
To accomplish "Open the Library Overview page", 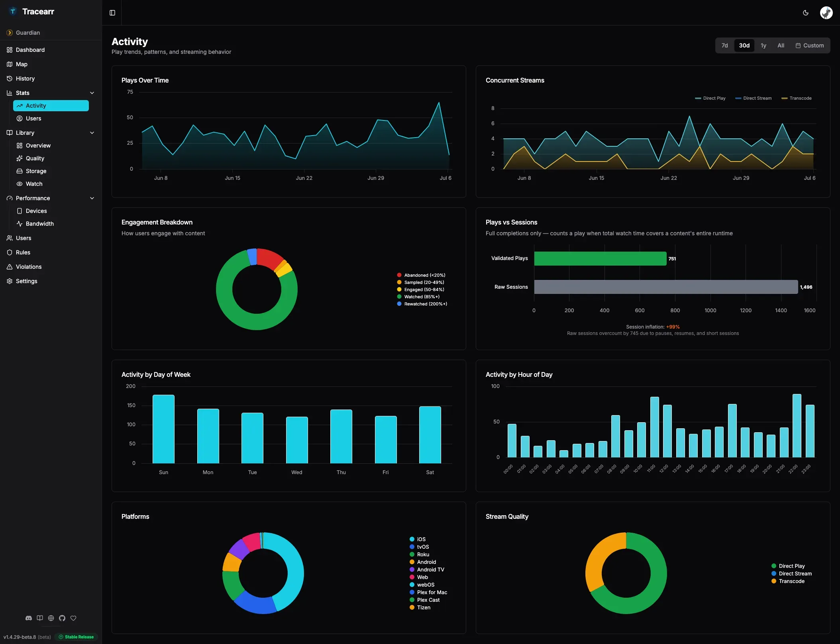I will [x=51, y=146].
